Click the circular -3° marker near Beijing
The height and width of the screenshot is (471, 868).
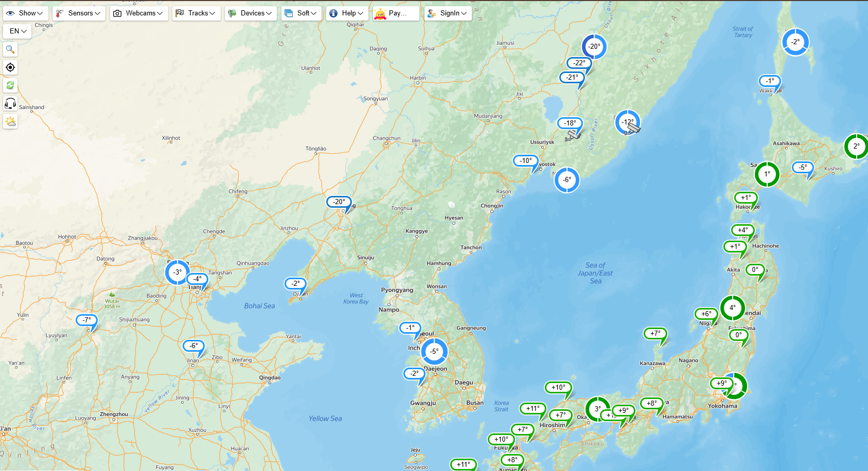pyautogui.click(x=178, y=272)
